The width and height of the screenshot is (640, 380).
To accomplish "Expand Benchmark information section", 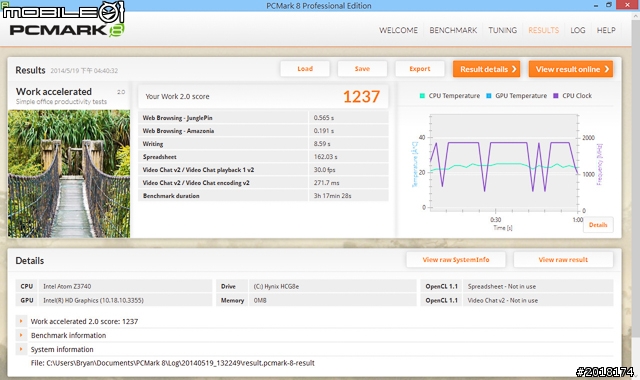I will 21,335.
